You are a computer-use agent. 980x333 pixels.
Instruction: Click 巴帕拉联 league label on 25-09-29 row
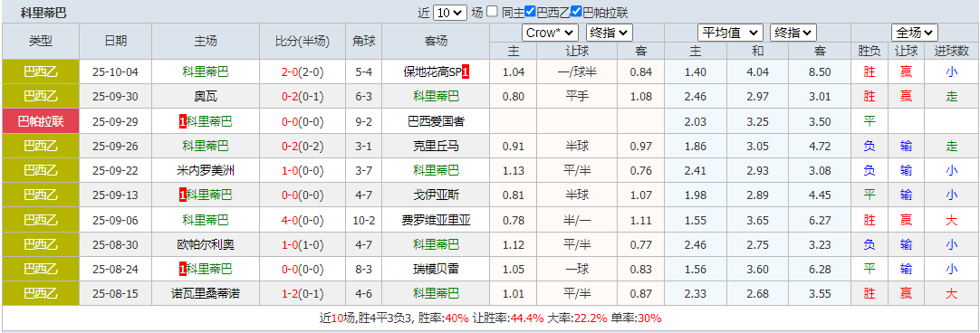(x=41, y=121)
